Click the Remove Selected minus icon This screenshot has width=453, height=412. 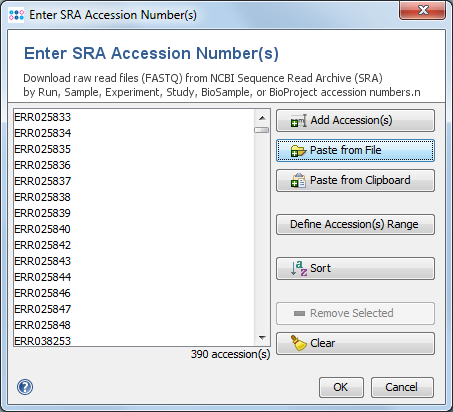pos(299,313)
